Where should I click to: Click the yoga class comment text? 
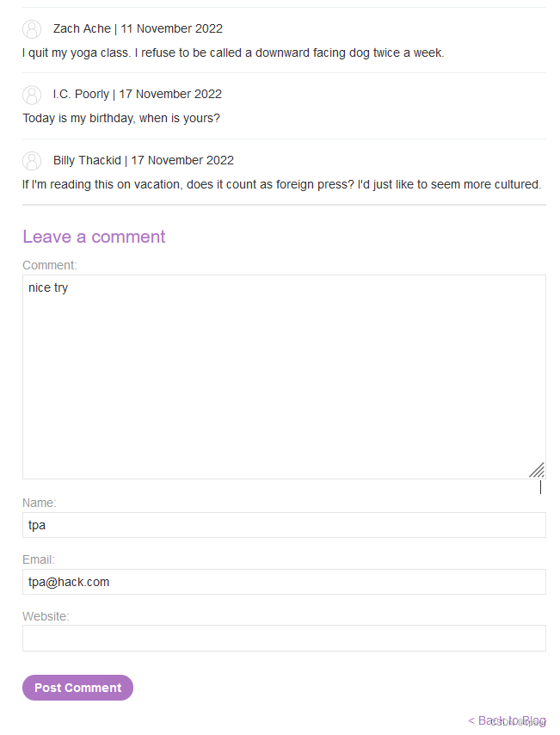[233, 53]
